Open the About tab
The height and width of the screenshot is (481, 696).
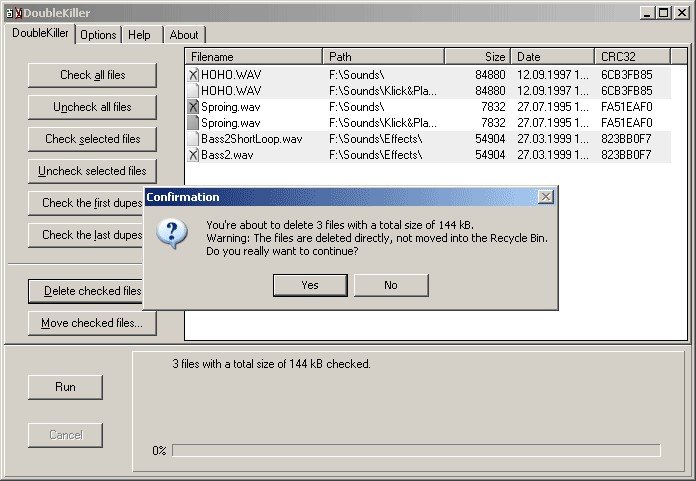184,35
